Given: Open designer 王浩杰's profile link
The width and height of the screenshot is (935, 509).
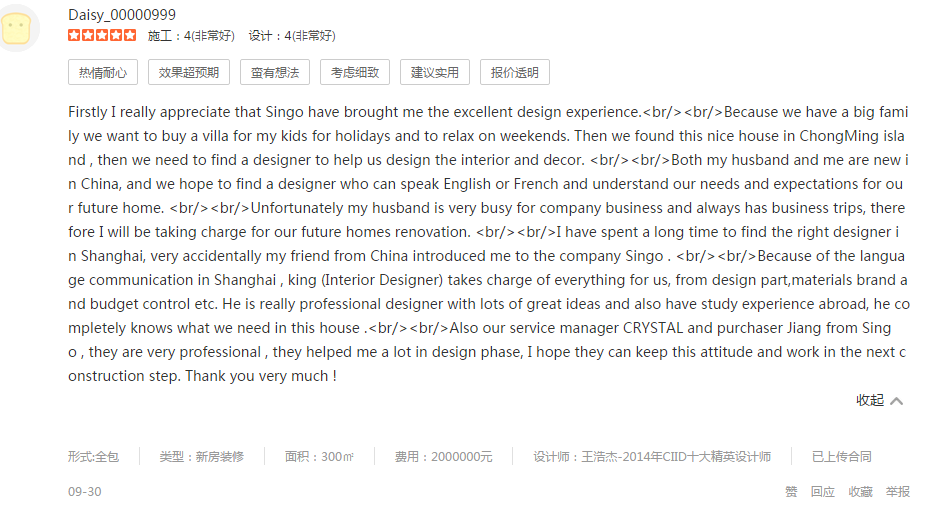Looking at the screenshot, I should click(652, 456).
